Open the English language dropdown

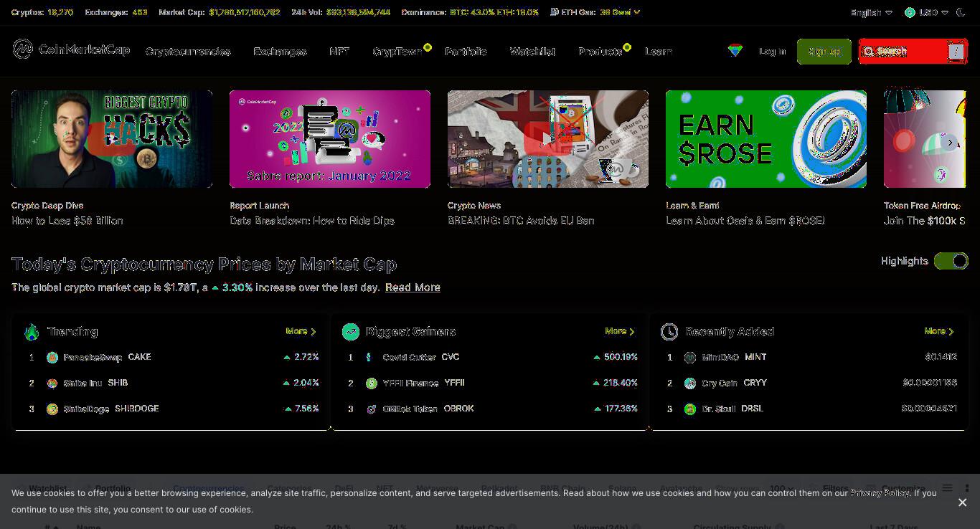pos(872,12)
